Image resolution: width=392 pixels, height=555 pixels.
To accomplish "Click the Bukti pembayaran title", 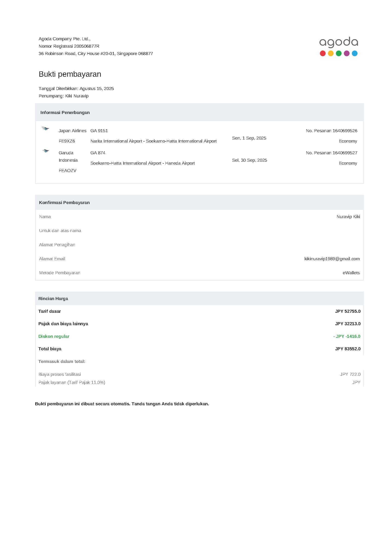I will [70, 74].
